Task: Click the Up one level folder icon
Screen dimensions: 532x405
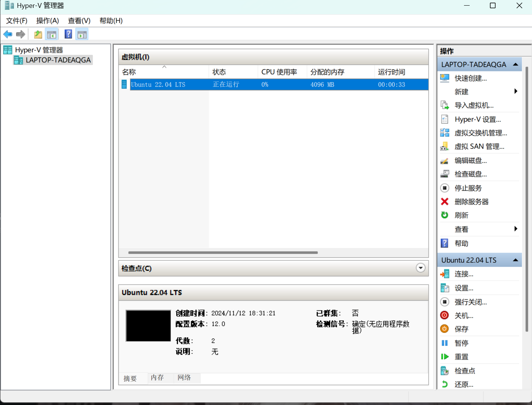Action: point(38,35)
